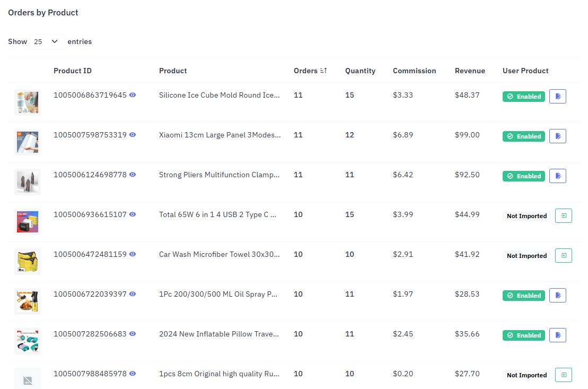Viewport: 588px width, 389px height.
Task: Select product ID 1005007282506683
Action: pyautogui.click(x=90, y=334)
